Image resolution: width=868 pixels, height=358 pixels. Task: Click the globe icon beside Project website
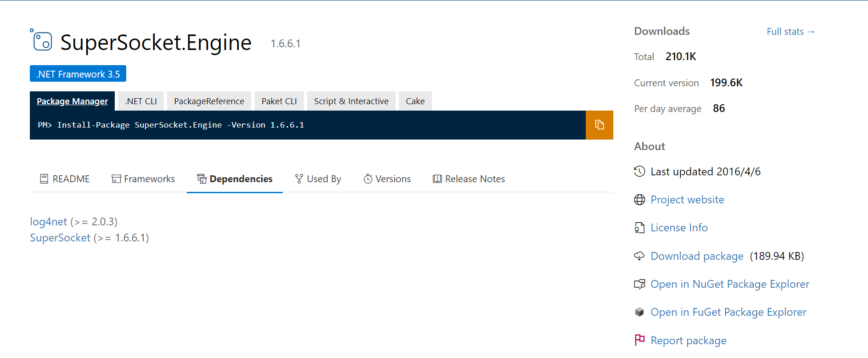pyautogui.click(x=639, y=200)
